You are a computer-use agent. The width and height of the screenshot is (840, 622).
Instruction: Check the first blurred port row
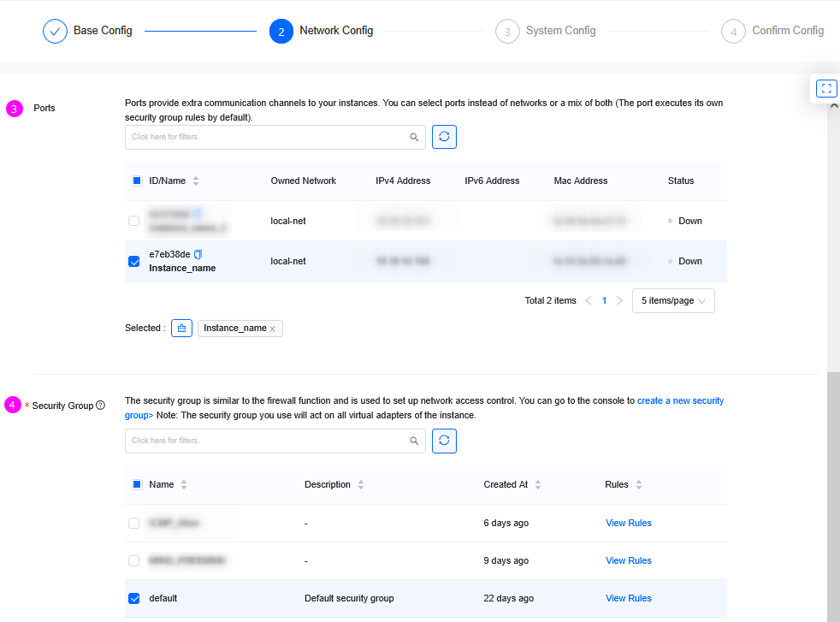coord(134,221)
